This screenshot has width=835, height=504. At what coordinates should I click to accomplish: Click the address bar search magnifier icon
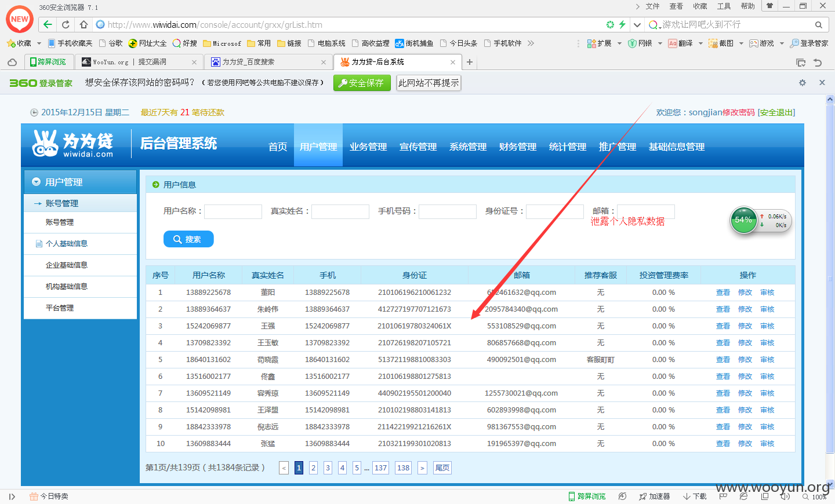coord(819,25)
